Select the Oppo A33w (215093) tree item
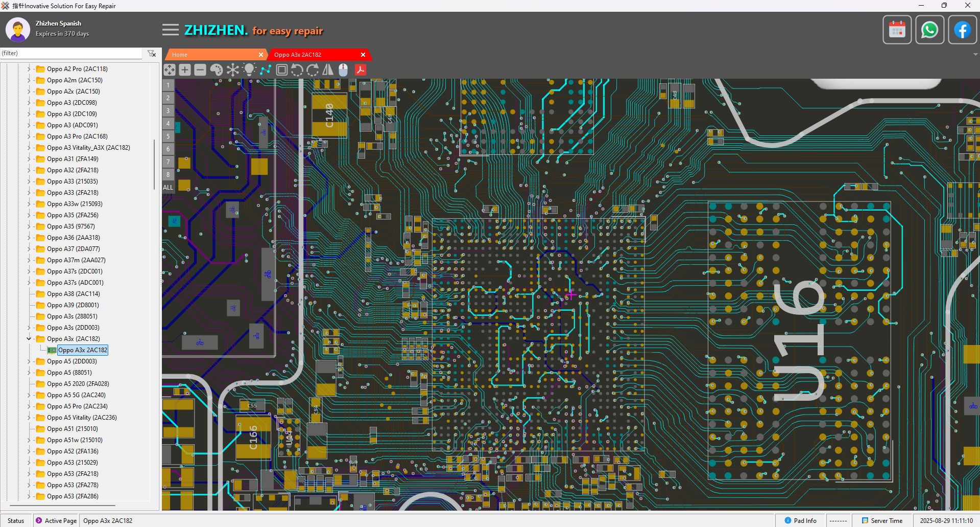Image resolution: width=980 pixels, height=527 pixels. tap(75, 204)
